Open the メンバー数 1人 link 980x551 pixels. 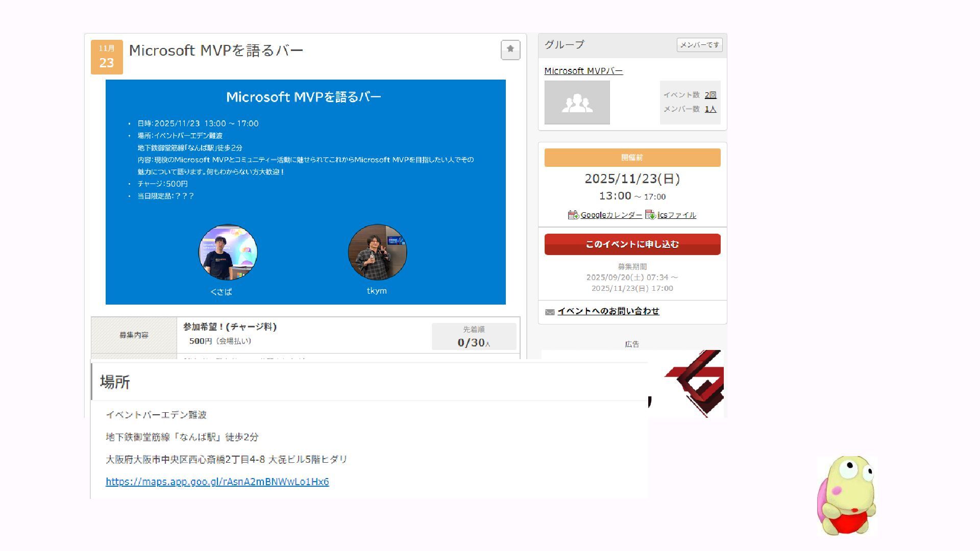click(x=710, y=109)
